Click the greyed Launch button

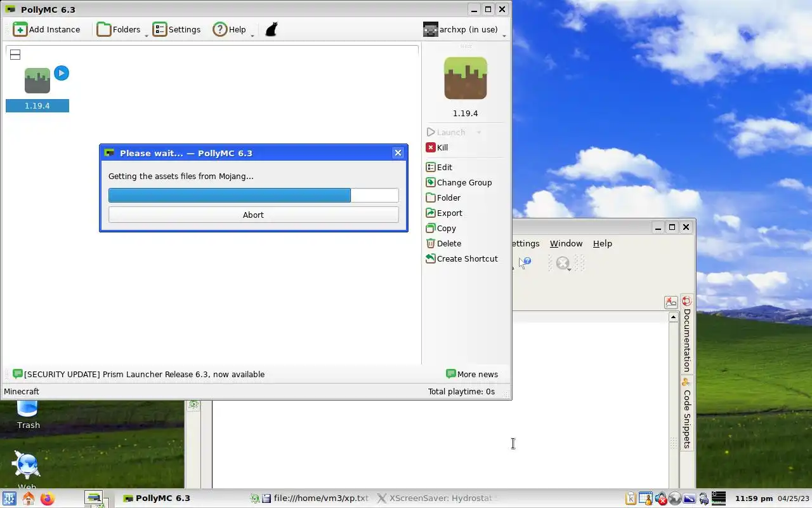[447, 132]
